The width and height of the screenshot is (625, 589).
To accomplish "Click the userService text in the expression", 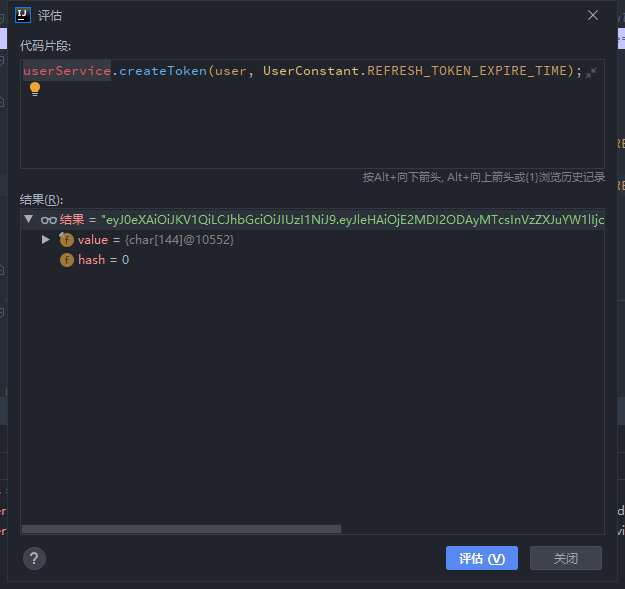I will [66, 71].
